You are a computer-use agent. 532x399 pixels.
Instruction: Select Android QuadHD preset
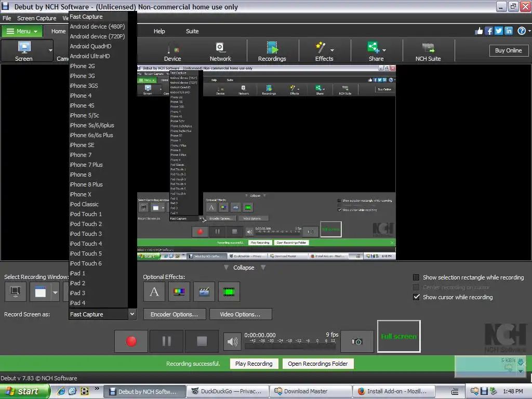coord(98,46)
